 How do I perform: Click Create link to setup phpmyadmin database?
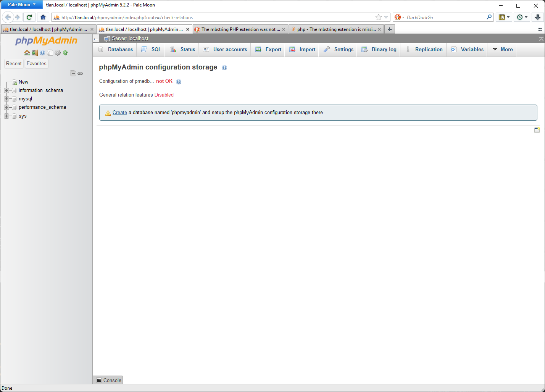119,113
